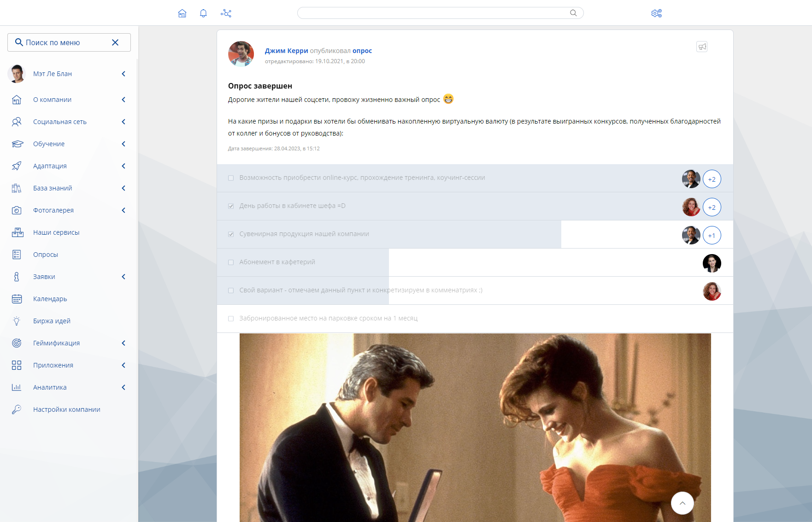Click Мэт Ле Блан's sidebar avatar
The image size is (812, 522).
[17, 74]
